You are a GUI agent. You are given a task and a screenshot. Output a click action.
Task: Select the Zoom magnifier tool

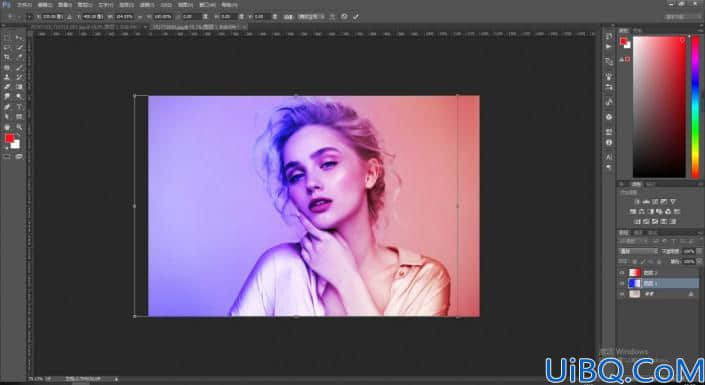(x=19, y=127)
